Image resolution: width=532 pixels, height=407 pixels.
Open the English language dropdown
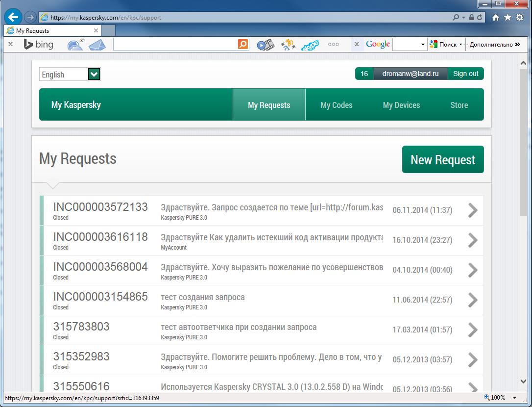click(70, 74)
